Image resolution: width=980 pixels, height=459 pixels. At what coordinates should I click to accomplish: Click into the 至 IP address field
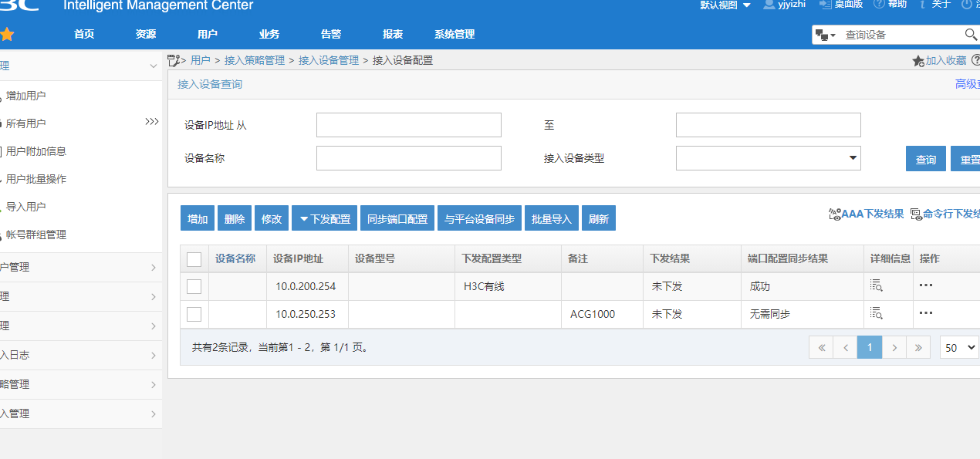tap(768, 125)
